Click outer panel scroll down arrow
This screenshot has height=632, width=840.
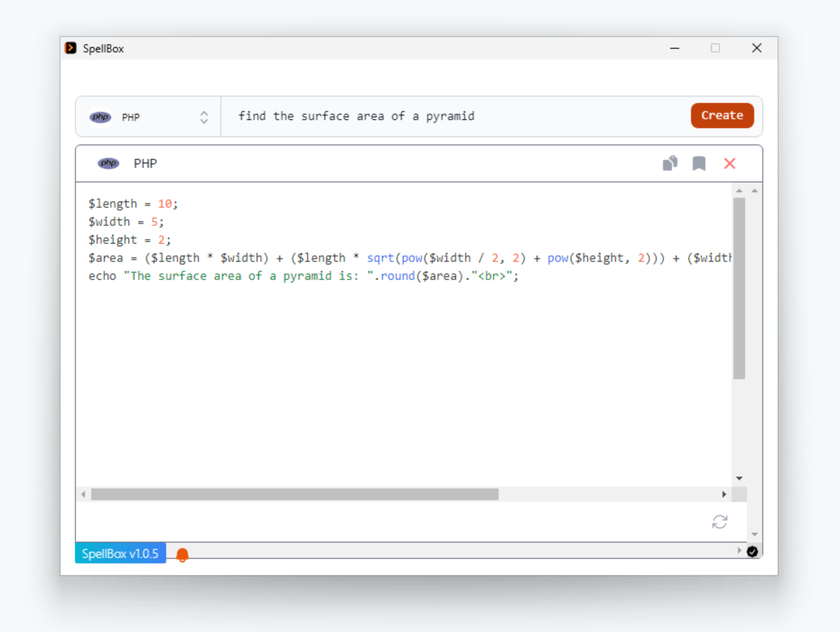tap(755, 534)
